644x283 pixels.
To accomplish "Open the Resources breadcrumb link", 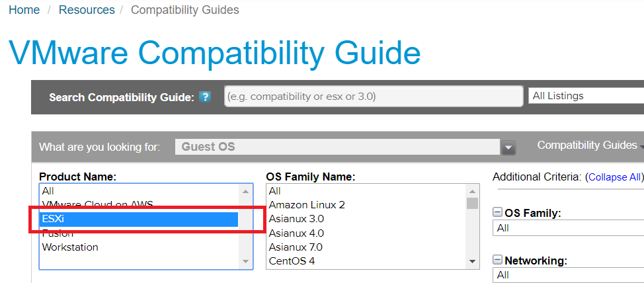I will (87, 10).
